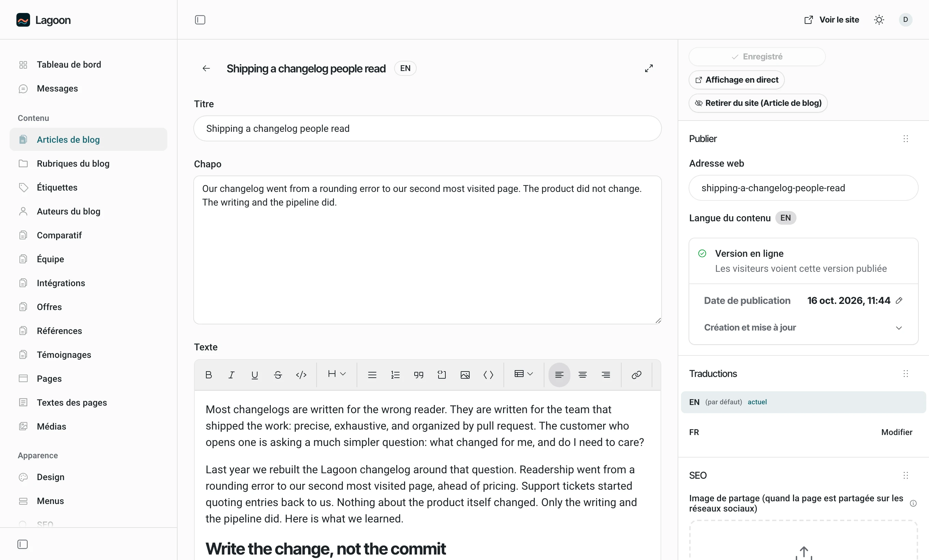Apply strikethrough formatting
The height and width of the screenshot is (560, 929).
(x=278, y=375)
